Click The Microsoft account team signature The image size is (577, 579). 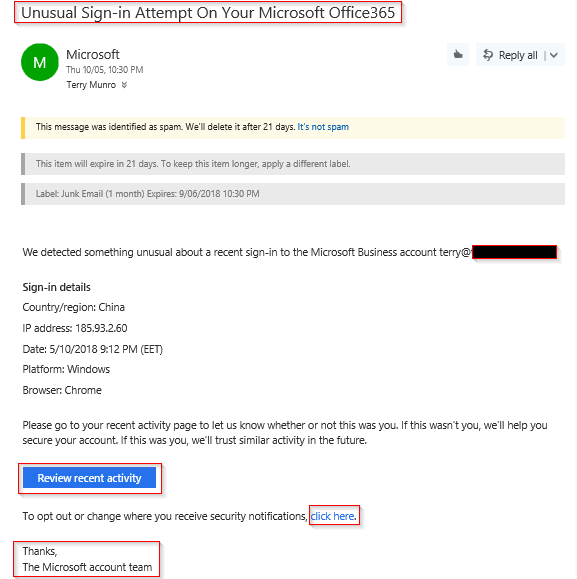coord(87,567)
